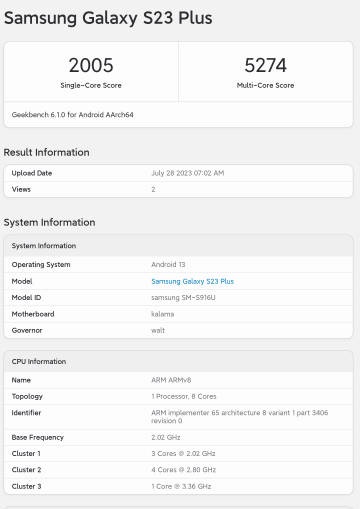The image size is (360, 509).
Task: Select the Operating System Android 13 value
Action: (x=168, y=264)
